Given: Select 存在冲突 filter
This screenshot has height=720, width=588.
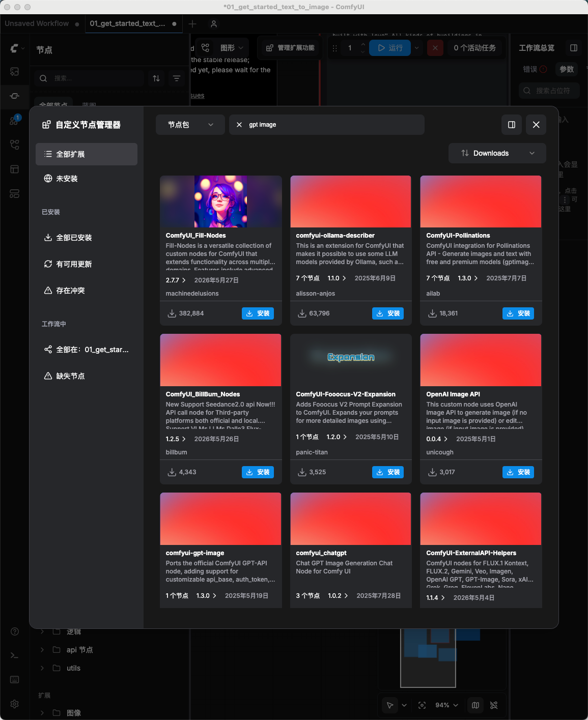Looking at the screenshot, I should (x=87, y=291).
